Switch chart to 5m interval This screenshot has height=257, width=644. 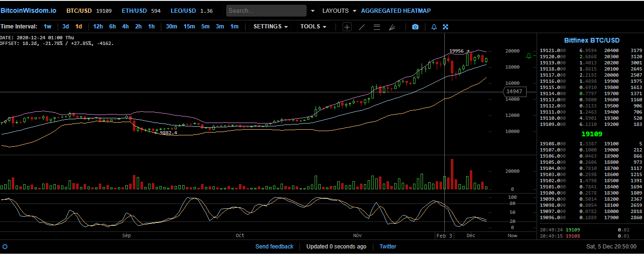pos(205,27)
